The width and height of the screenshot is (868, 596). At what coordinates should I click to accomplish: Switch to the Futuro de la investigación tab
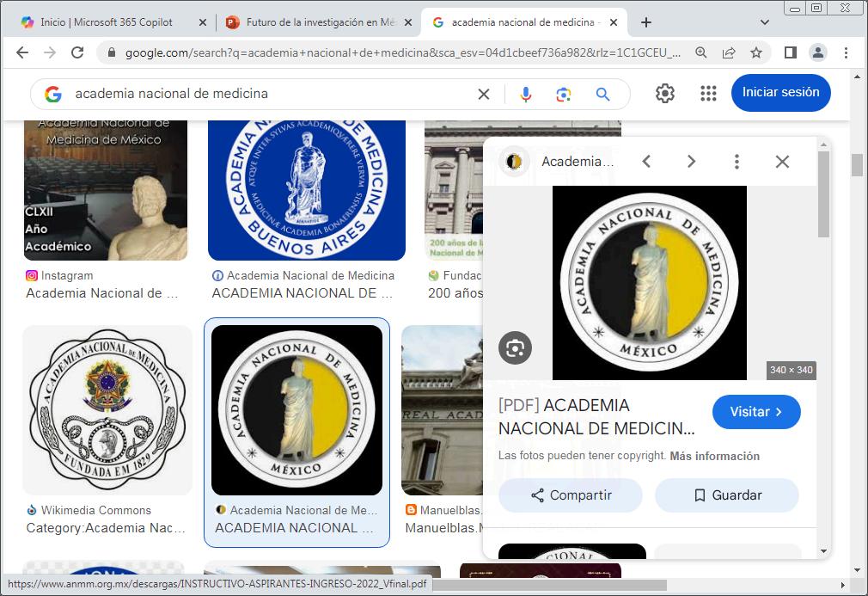click(x=320, y=22)
